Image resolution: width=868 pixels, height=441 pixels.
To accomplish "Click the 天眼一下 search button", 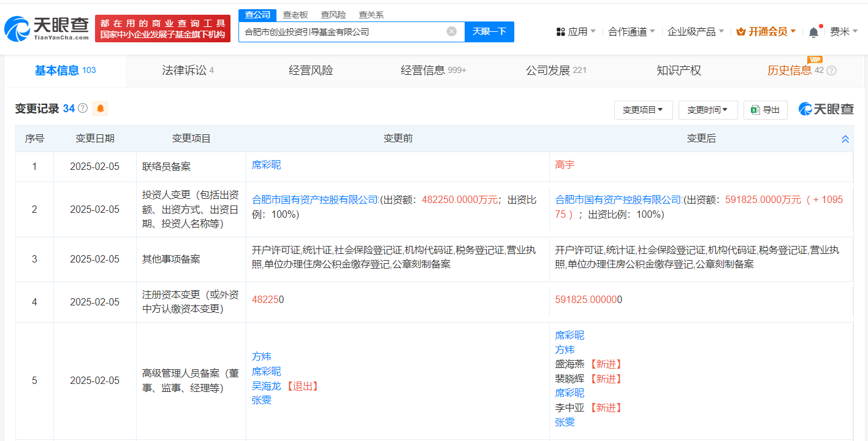I will tap(489, 31).
